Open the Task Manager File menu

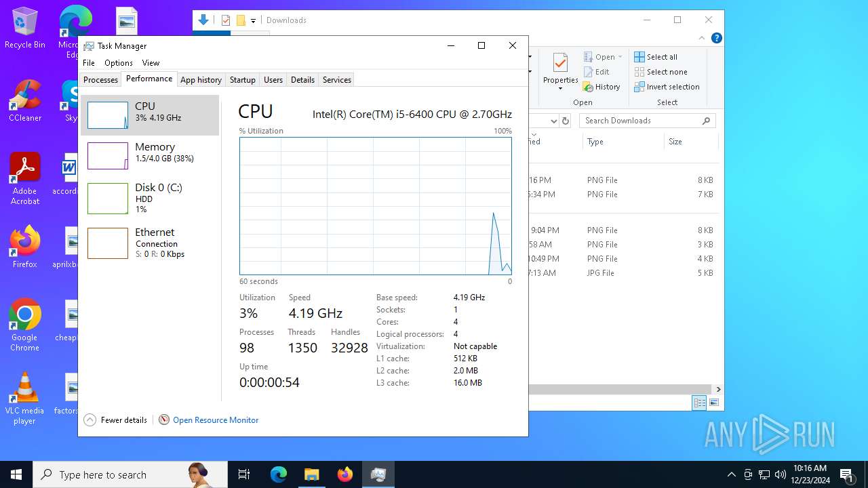[89, 63]
